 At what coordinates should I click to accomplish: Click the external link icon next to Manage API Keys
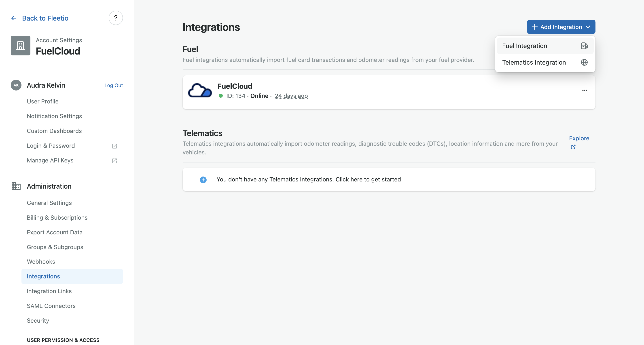click(x=114, y=161)
